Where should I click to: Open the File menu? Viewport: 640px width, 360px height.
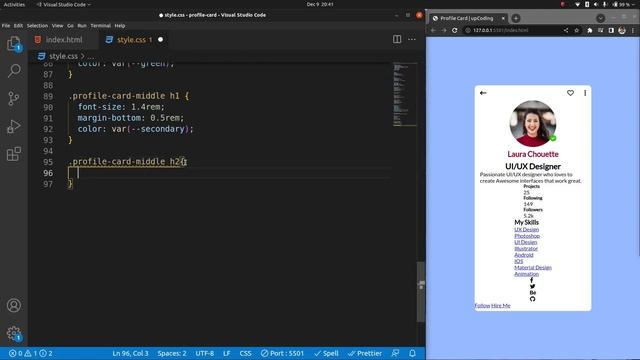[x=6, y=25]
